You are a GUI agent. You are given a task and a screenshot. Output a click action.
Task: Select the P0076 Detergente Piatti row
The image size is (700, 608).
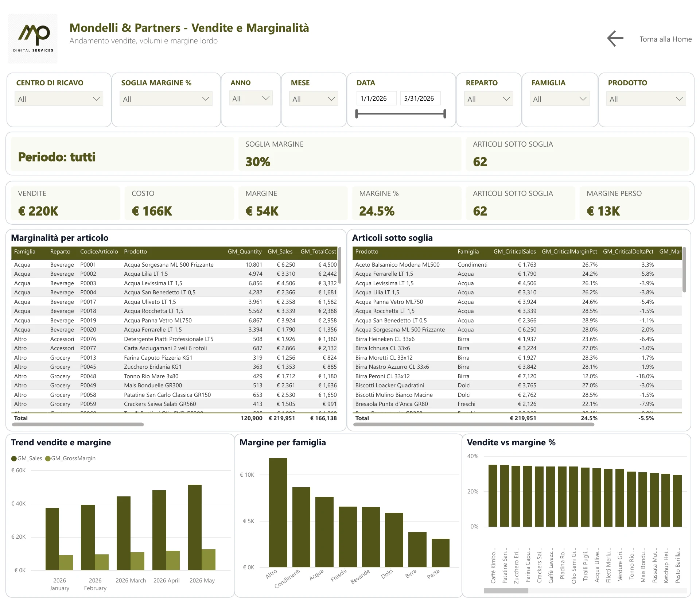tap(175, 339)
